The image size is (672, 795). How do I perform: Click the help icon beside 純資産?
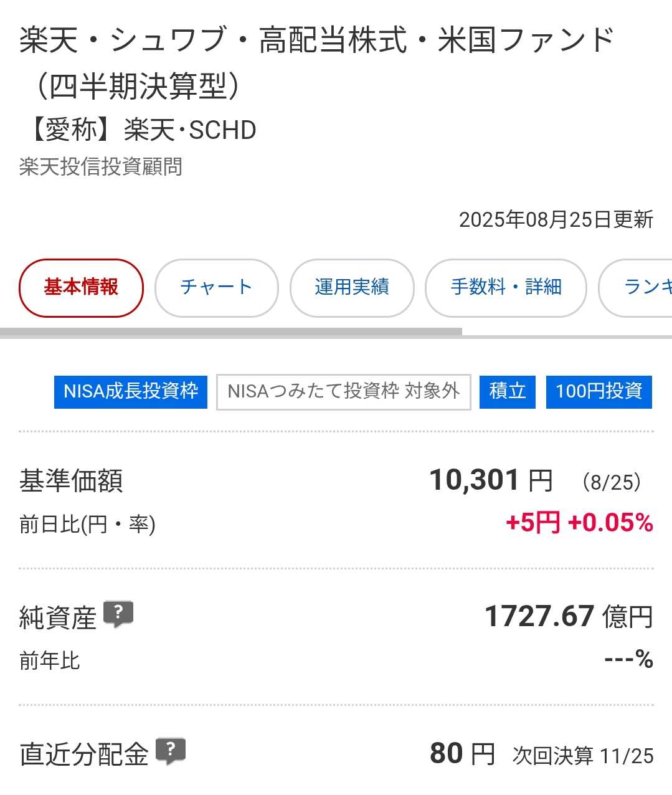118,614
